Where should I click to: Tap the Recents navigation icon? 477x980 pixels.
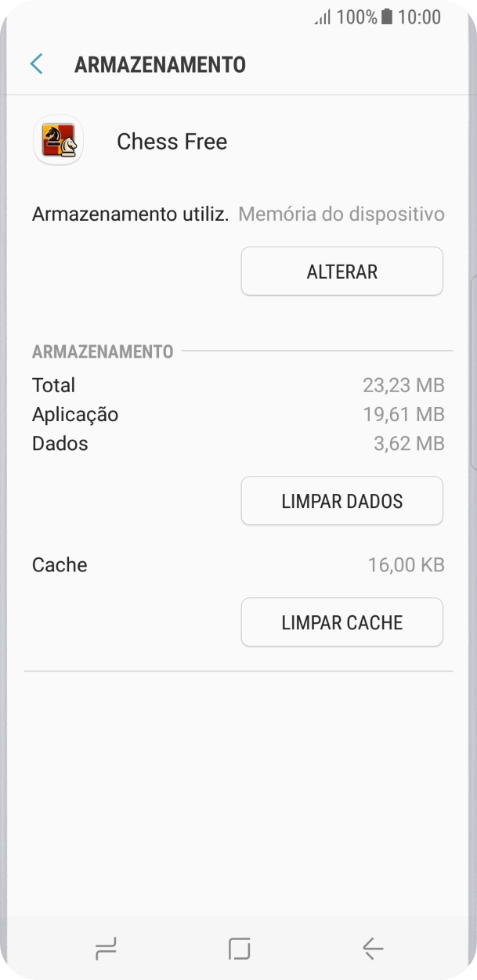click(x=107, y=949)
